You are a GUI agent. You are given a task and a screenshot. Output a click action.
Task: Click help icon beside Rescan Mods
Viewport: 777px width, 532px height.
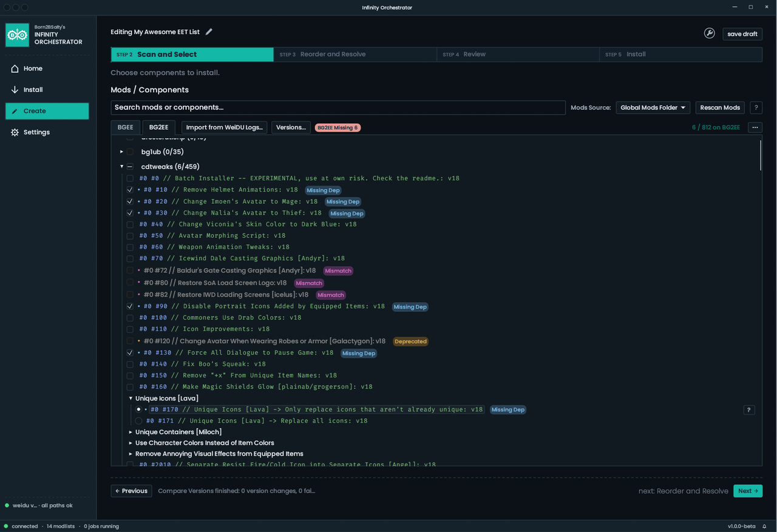pos(756,107)
